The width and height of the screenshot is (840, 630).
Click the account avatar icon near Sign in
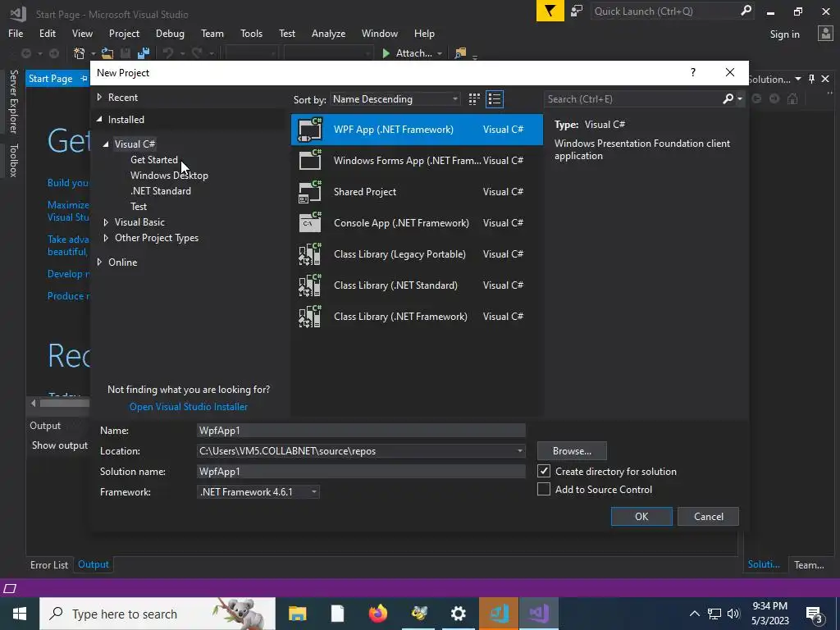[825, 34]
